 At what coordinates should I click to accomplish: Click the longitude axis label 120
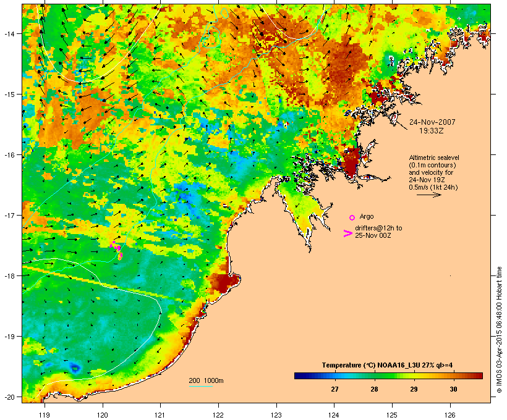tap(103, 415)
